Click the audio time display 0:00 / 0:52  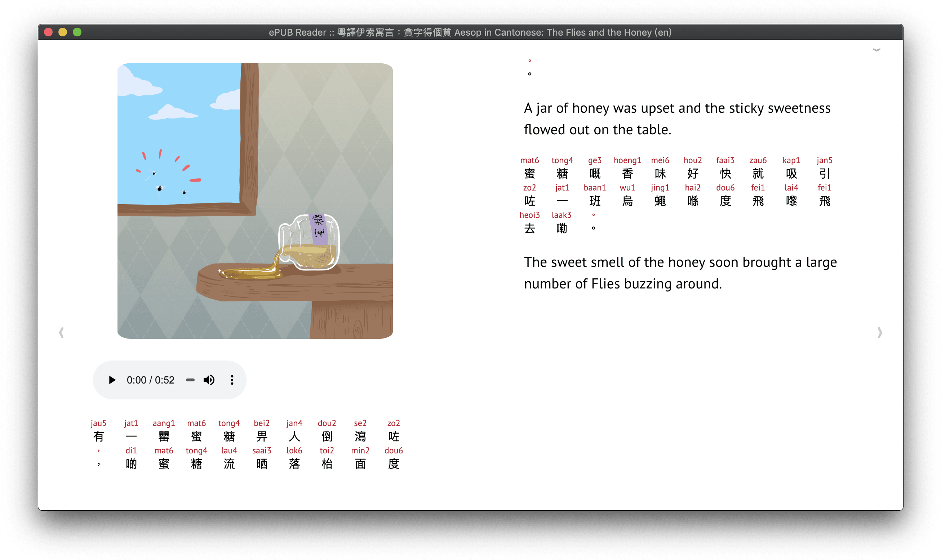click(150, 380)
